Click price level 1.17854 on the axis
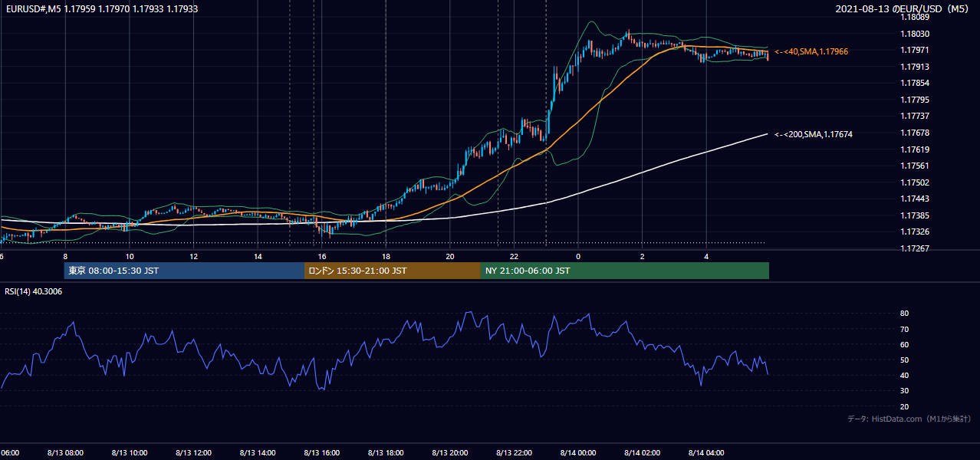Image resolution: width=980 pixels, height=460 pixels. click(915, 83)
